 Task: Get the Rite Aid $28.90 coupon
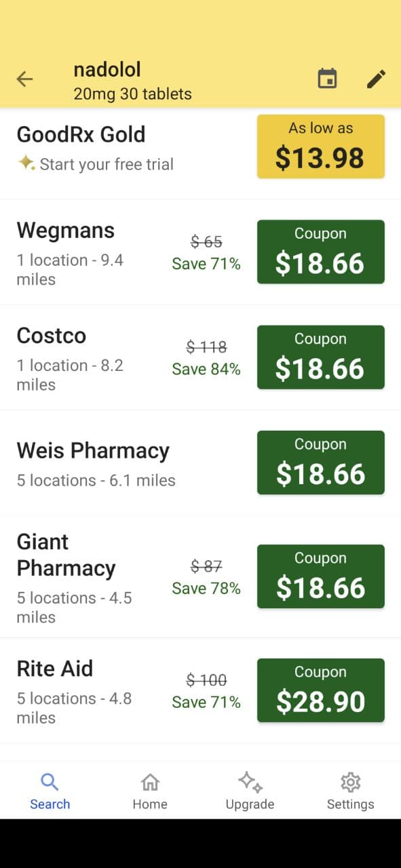[x=320, y=690]
